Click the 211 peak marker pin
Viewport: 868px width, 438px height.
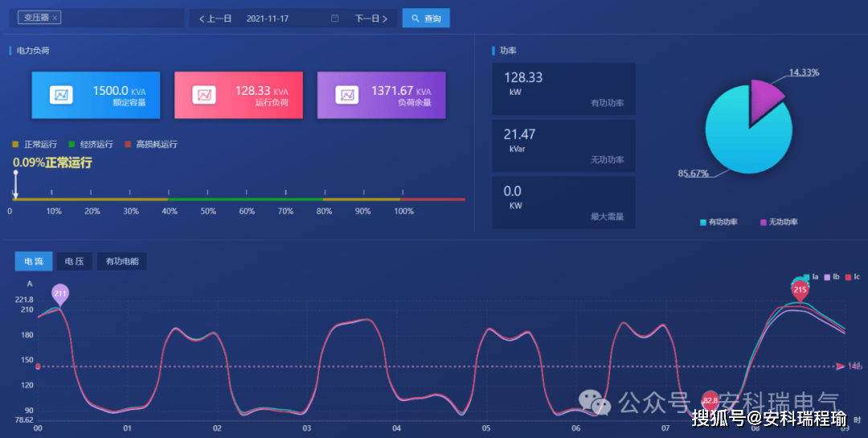pyautogui.click(x=60, y=295)
